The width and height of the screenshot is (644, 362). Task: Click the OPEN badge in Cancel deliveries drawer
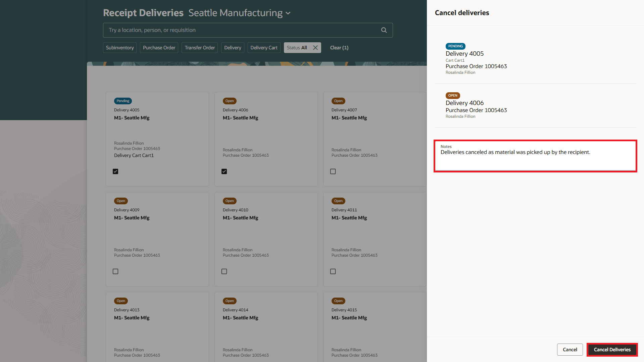(x=453, y=96)
